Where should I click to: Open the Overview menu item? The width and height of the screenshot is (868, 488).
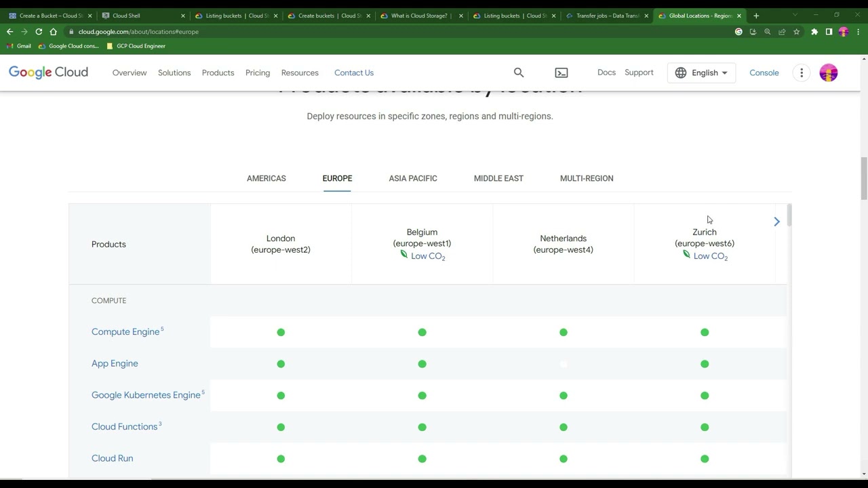(130, 73)
